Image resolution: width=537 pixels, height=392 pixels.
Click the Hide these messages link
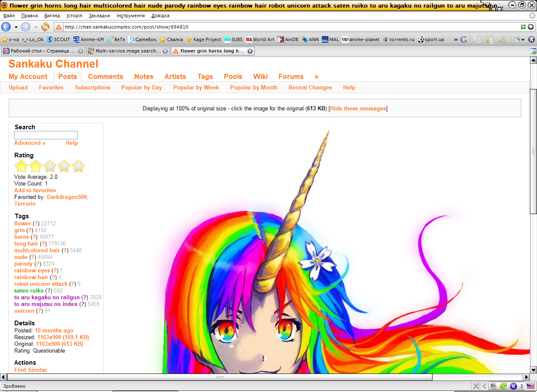(x=357, y=108)
